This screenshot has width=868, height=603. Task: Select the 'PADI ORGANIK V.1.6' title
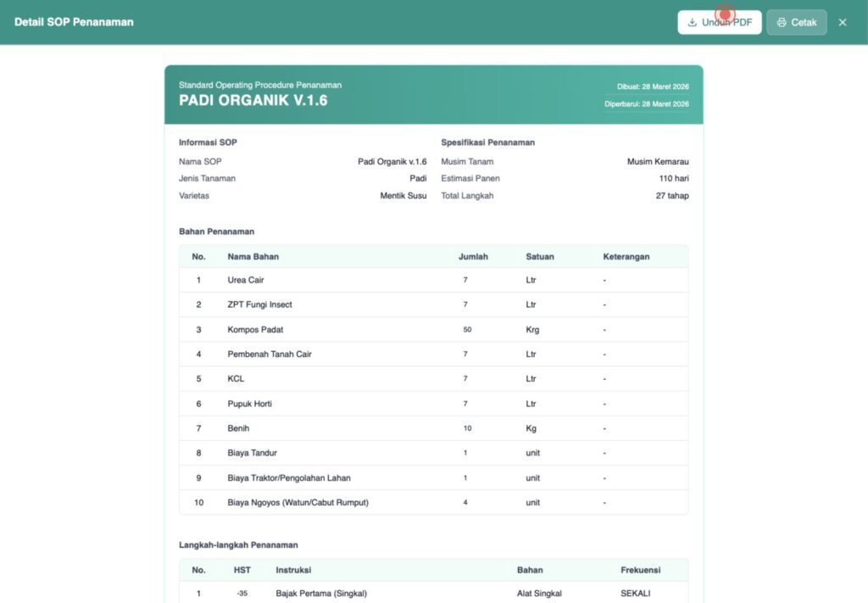point(253,100)
